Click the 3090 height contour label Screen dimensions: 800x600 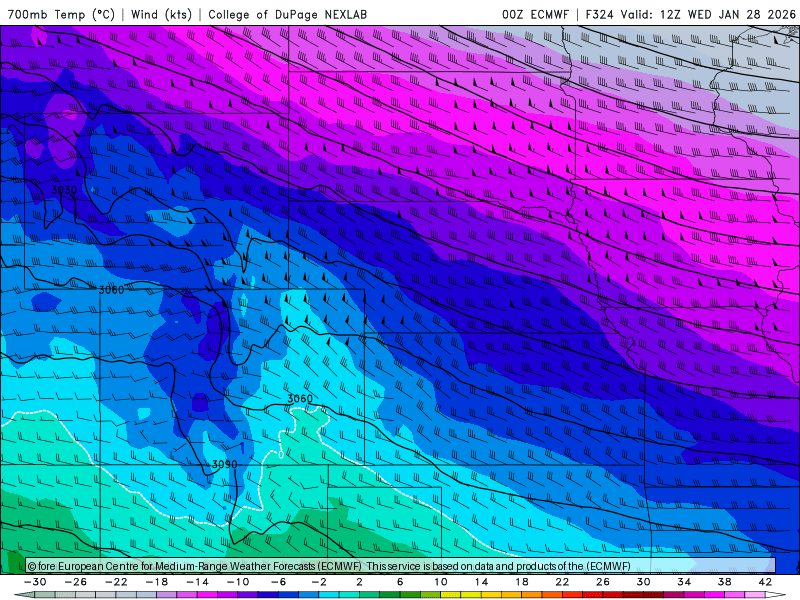[x=224, y=464]
